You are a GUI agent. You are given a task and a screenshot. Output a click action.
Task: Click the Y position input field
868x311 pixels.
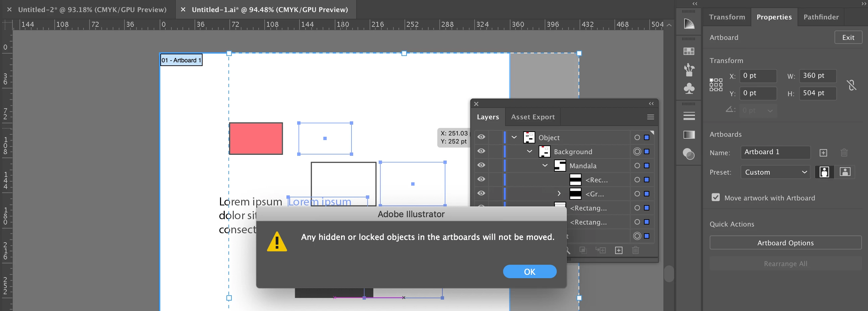point(758,93)
